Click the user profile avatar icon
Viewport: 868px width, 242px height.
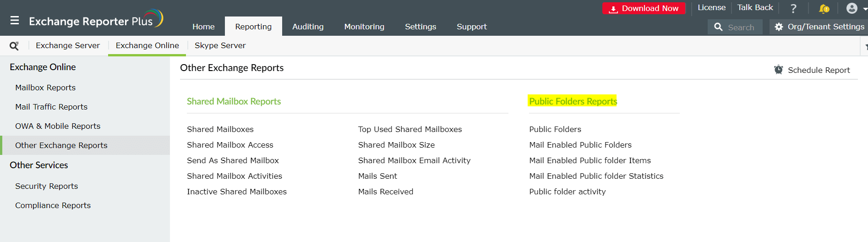[852, 8]
